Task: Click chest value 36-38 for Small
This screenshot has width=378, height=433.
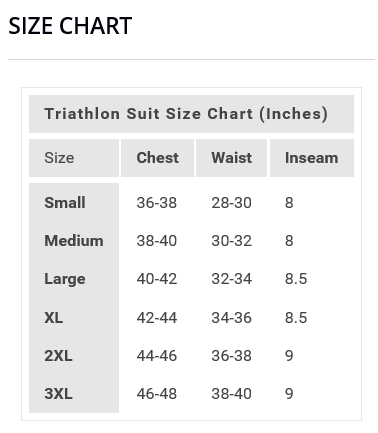Action: [157, 203]
